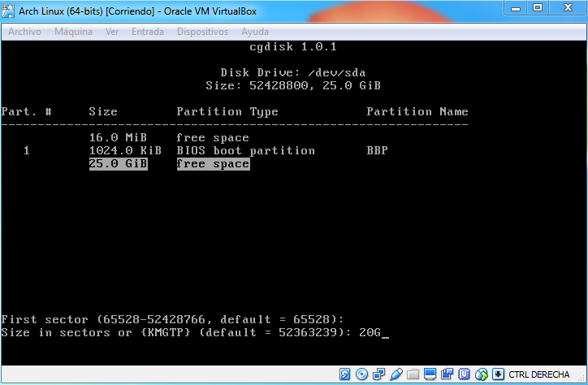This screenshot has height=385, width=588.
Task: Open the Ver menu
Action: (x=112, y=32)
